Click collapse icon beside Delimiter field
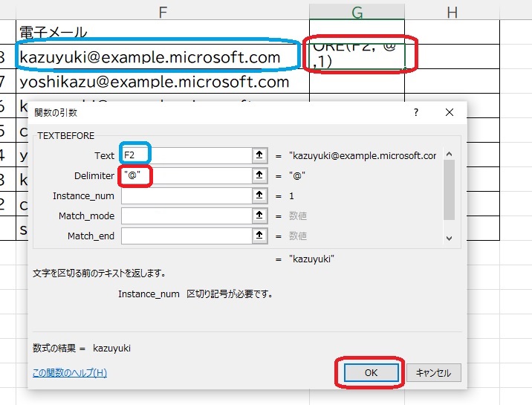Screen dimensions: 532x405 pos(259,175)
